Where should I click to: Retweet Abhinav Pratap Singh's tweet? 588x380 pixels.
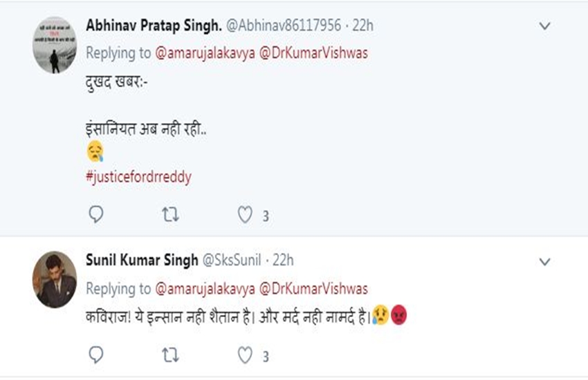[170, 215]
